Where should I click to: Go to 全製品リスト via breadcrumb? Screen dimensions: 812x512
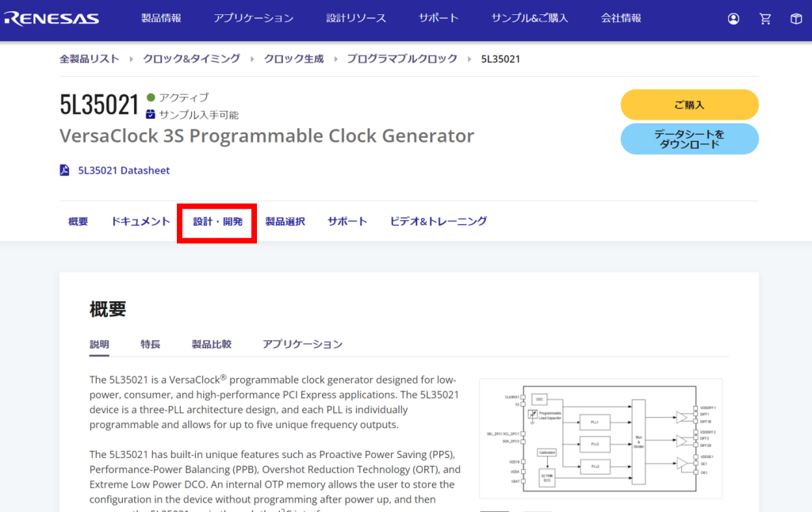pos(90,58)
